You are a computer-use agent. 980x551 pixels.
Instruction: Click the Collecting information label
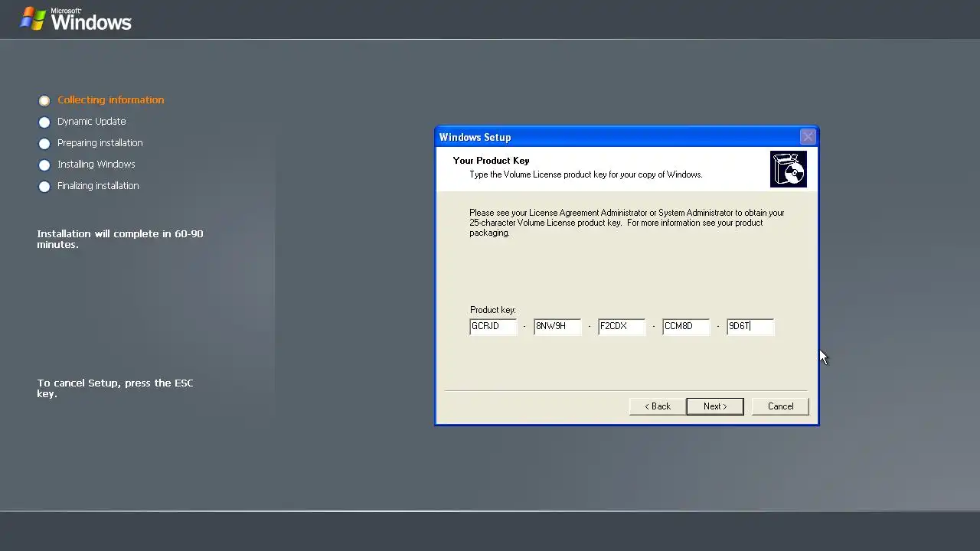tap(111, 99)
